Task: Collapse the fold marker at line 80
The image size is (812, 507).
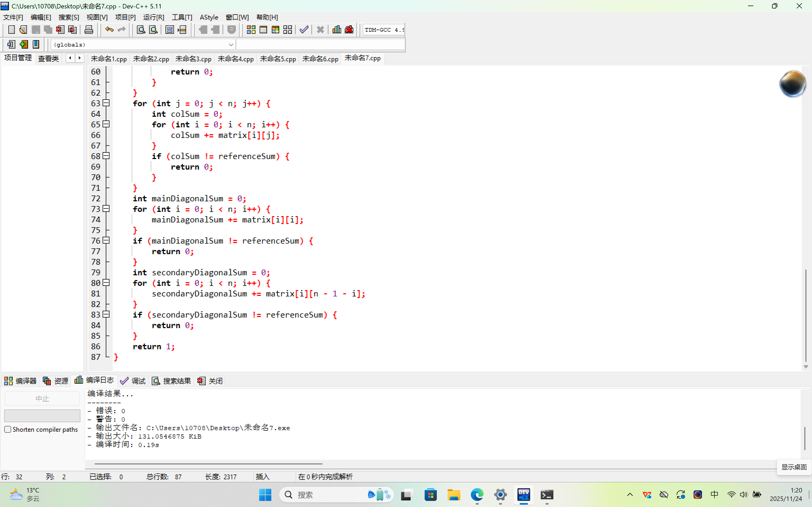Action: 106,283
